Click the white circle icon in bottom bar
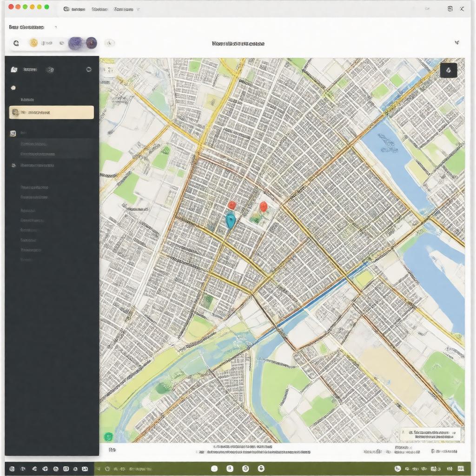The width and height of the screenshot is (476, 476). 214,469
